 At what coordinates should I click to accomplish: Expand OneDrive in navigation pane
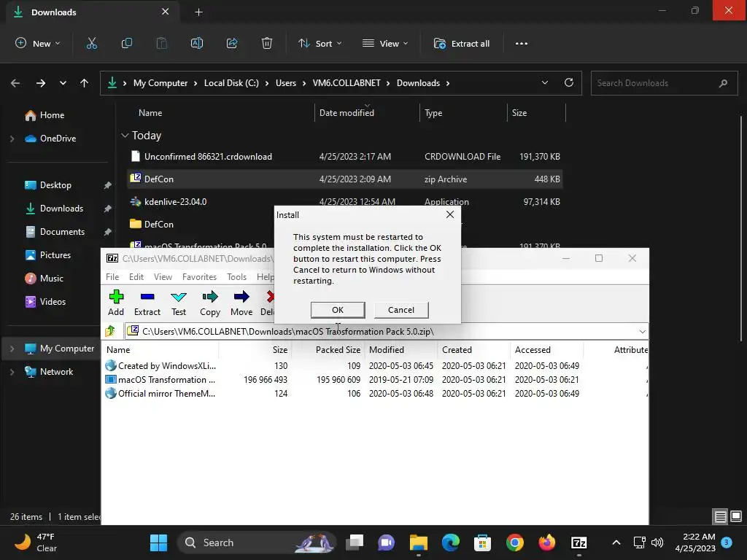tap(12, 139)
